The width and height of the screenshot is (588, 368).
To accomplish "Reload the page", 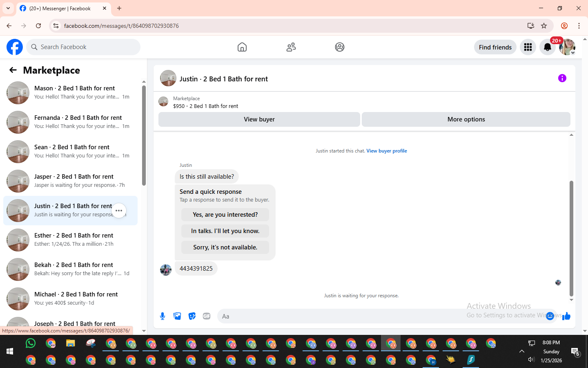I will [38, 26].
